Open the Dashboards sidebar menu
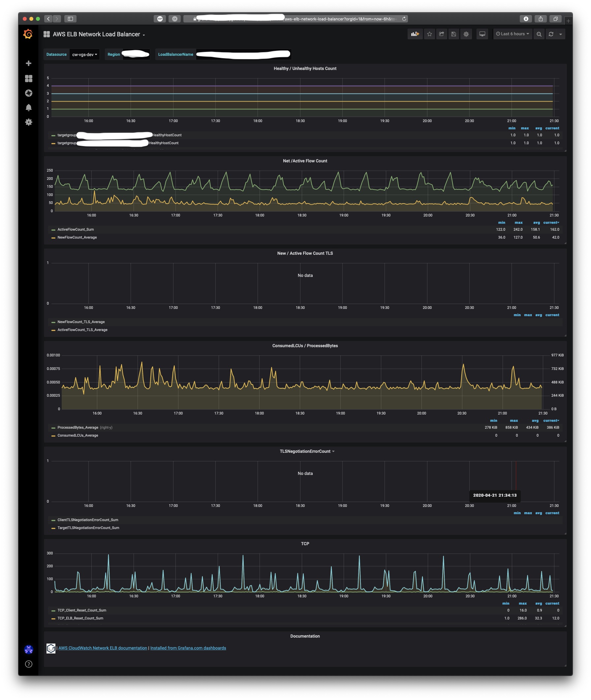 click(28, 79)
